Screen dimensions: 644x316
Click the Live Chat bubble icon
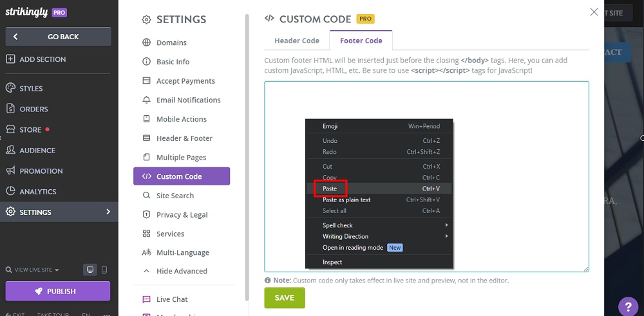point(146,299)
